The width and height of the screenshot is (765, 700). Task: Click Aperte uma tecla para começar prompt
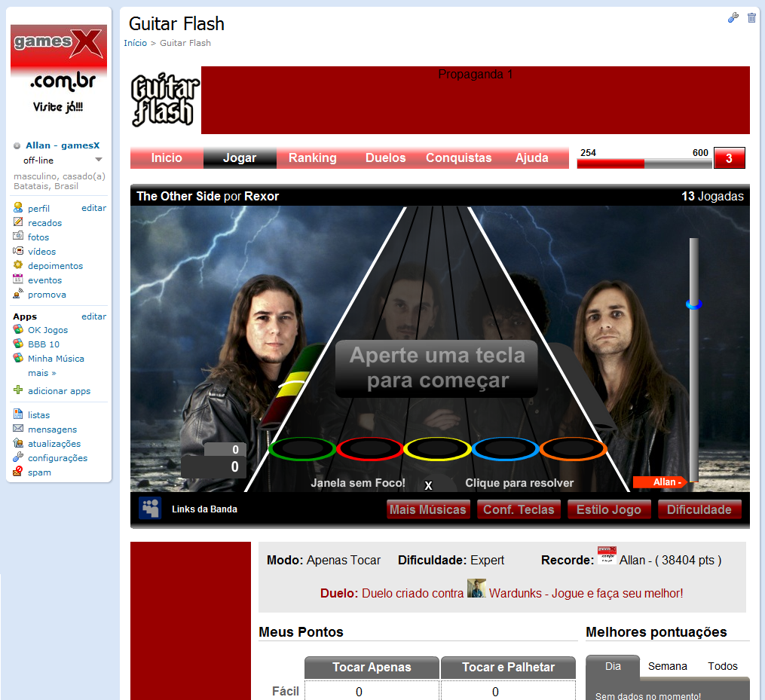[x=436, y=368]
